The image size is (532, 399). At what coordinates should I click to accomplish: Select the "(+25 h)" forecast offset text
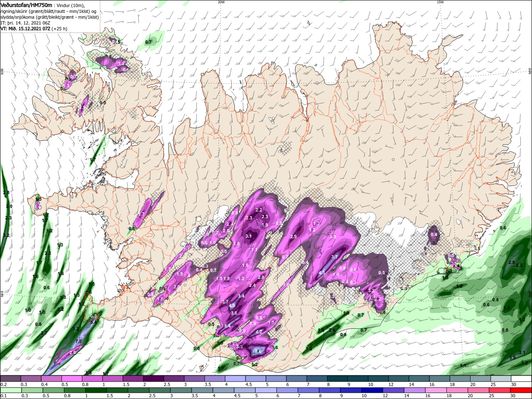(x=59, y=29)
